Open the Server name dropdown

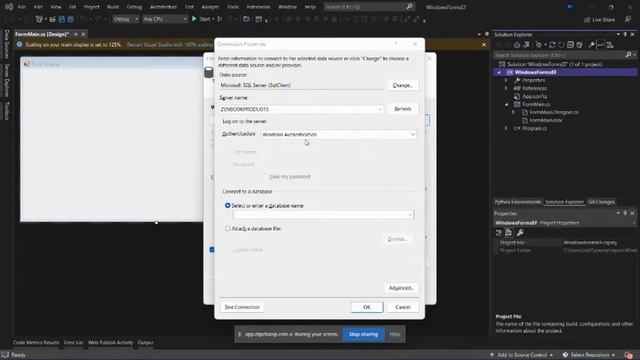tap(380, 109)
